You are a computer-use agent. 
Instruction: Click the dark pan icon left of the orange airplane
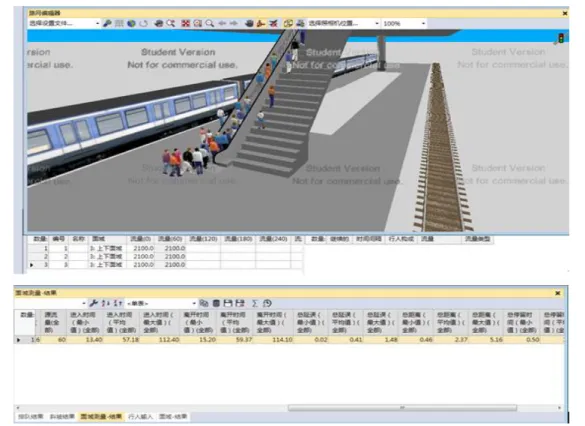click(249, 23)
